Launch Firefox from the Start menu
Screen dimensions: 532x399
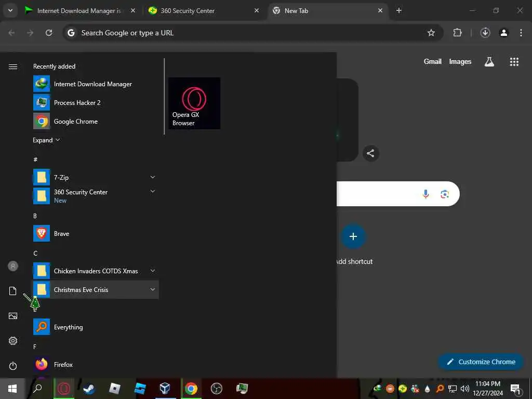tap(96, 364)
